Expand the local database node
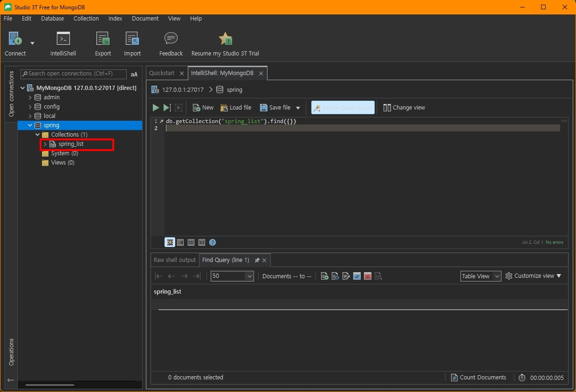The image size is (576, 392). click(x=30, y=116)
